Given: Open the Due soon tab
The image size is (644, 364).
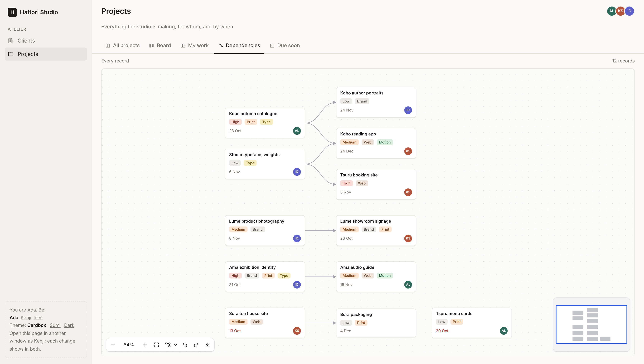Looking at the screenshot, I should 285,45.
